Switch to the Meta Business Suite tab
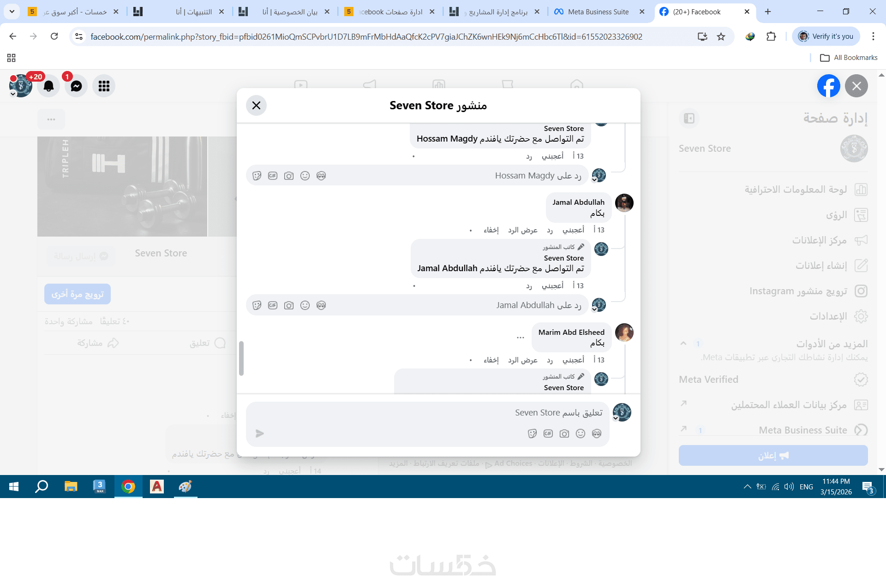 [x=598, y=12]
